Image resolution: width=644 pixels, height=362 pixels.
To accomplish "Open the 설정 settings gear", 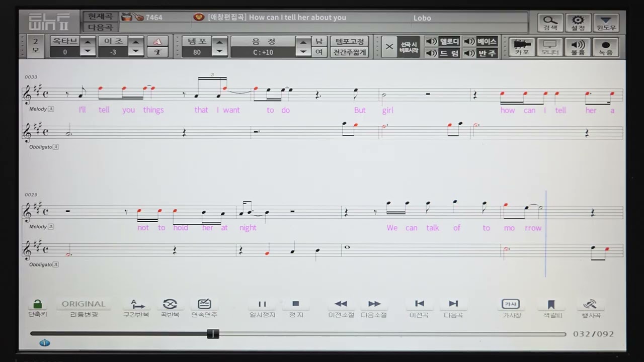I will point(578,23).
